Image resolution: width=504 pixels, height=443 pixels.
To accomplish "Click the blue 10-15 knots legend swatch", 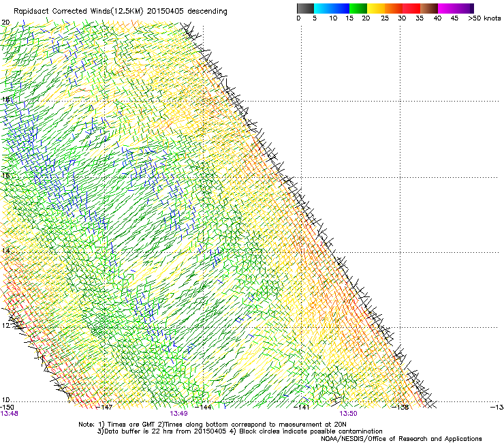I will (x=341, y=8).
